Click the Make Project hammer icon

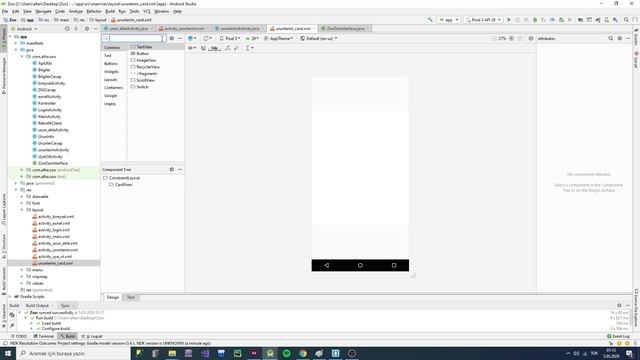(430, 20)
